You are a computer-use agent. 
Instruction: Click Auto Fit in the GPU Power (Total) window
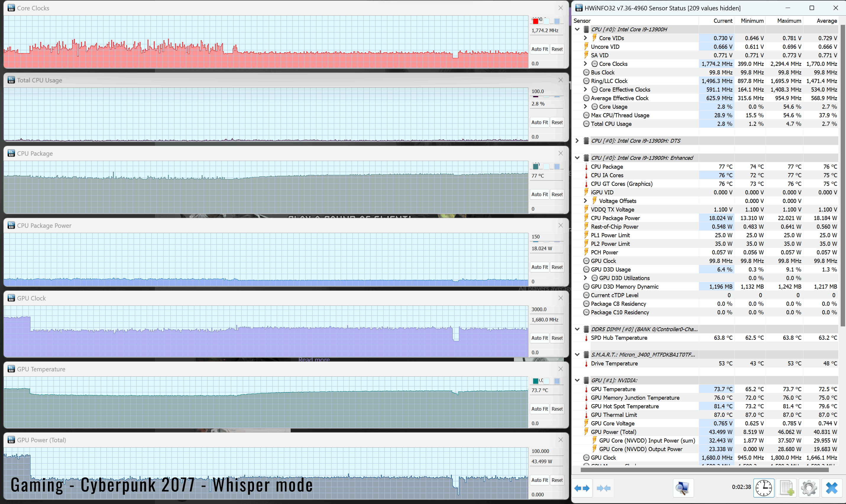point(539,480)
